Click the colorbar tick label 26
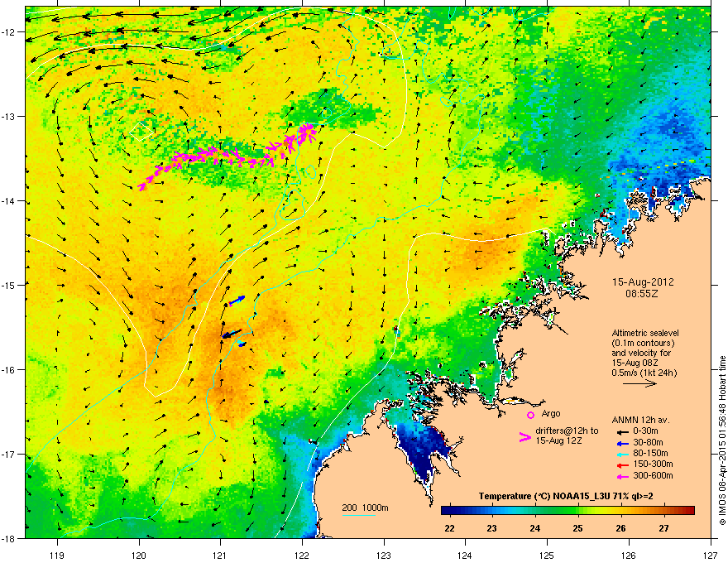 620,528
